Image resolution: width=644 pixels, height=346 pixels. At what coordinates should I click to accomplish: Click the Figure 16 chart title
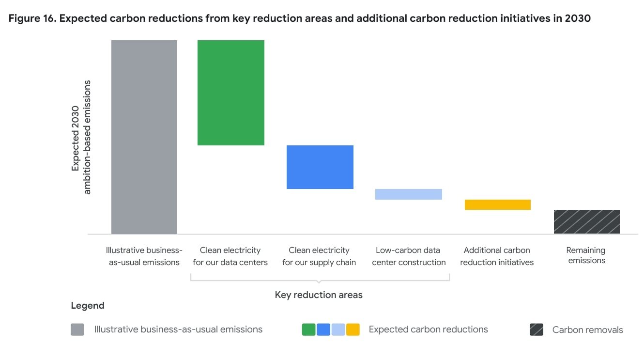click(x=299, y=18)
